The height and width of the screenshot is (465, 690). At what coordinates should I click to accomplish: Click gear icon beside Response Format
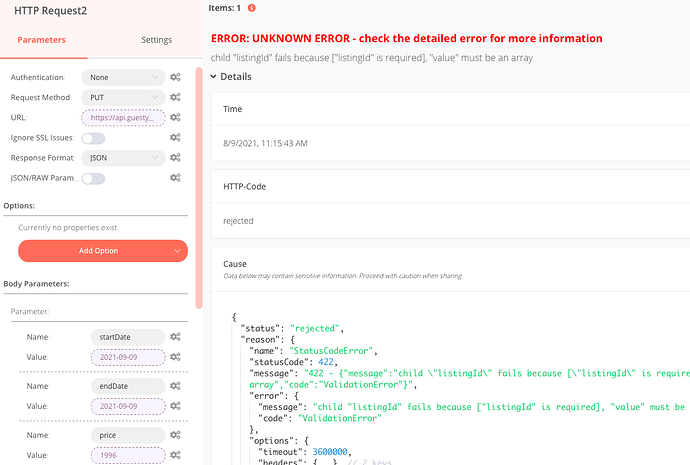(x=175, y=158)
